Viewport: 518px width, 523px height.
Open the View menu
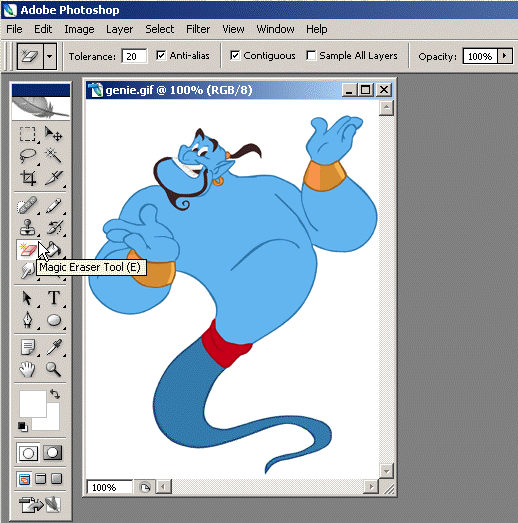233,29
